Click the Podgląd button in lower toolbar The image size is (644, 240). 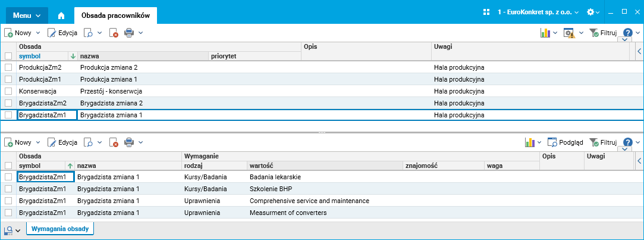click(565, 142)
